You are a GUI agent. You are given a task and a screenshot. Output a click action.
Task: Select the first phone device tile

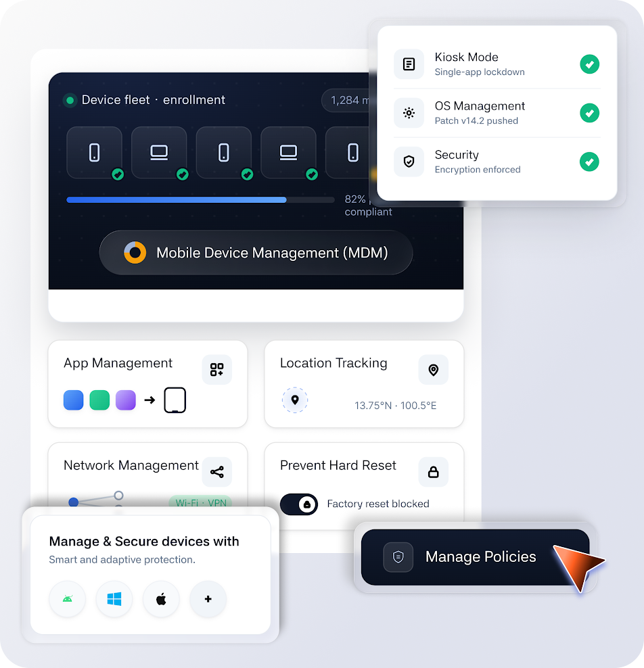pyautogui.click(x=94, y=153)
